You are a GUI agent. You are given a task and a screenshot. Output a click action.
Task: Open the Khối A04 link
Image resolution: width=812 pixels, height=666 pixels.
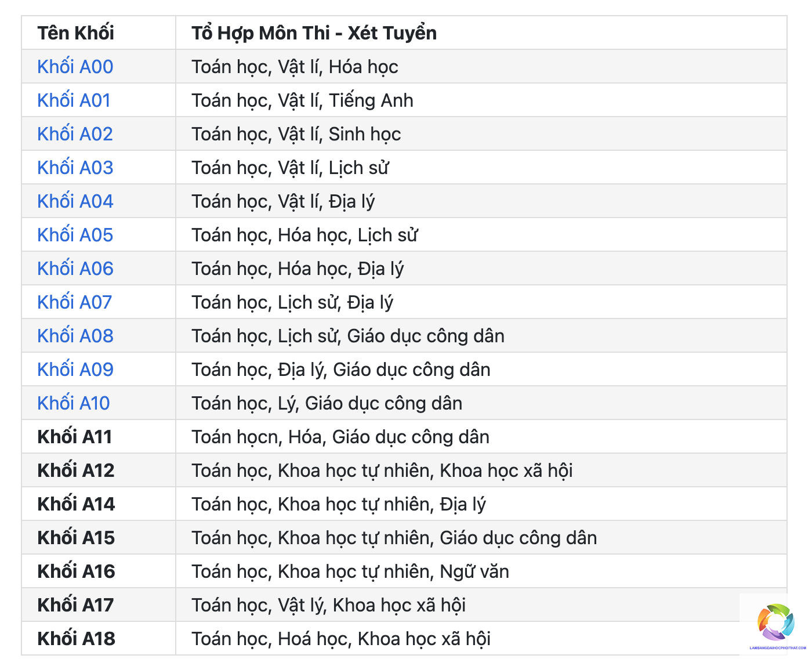click(x=75, y=201)
